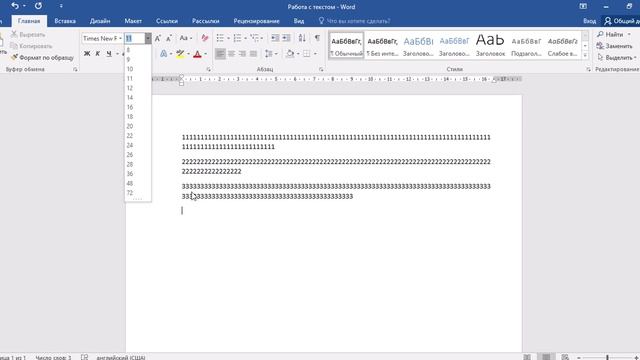Click the Numbering list icon
Screen dimensions: 640x360
(237, 38)
